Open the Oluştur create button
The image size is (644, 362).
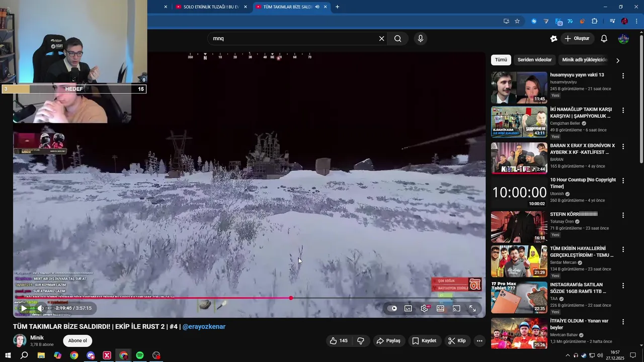pyautogui.click(x=577, y=39)
